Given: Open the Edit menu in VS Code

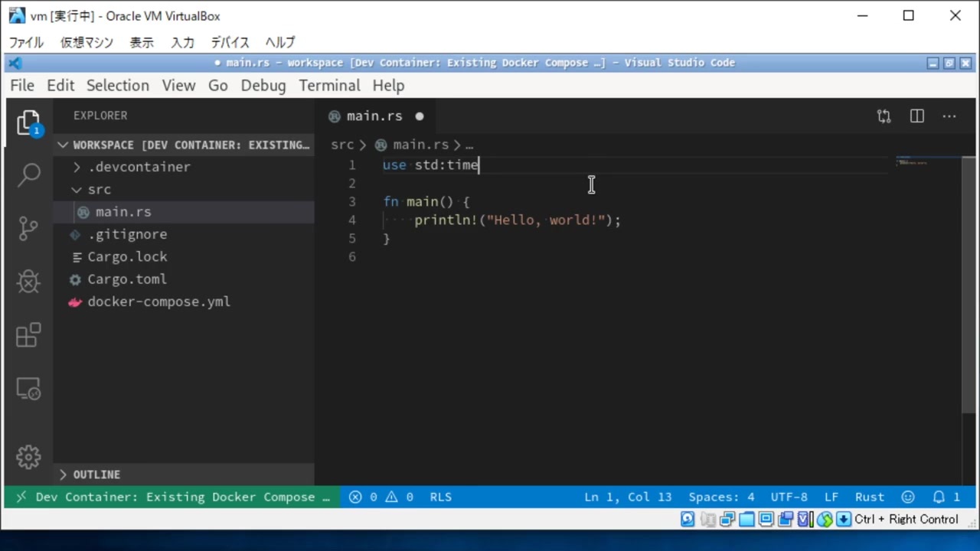Looking at the screenshot, I should pos(60,86).
